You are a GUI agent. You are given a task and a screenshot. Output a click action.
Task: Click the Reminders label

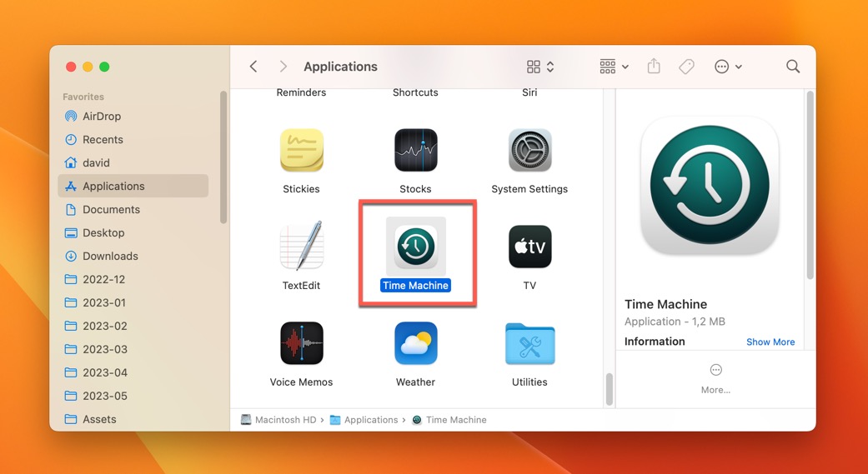pyautogui.click(x=301, y=92)
